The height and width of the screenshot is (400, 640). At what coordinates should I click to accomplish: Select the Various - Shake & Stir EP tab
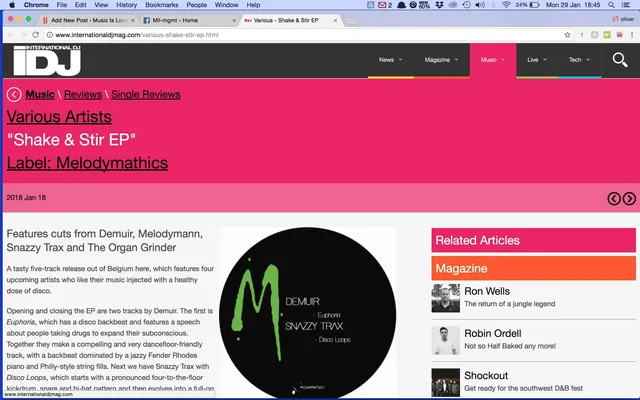click(291, 20)
